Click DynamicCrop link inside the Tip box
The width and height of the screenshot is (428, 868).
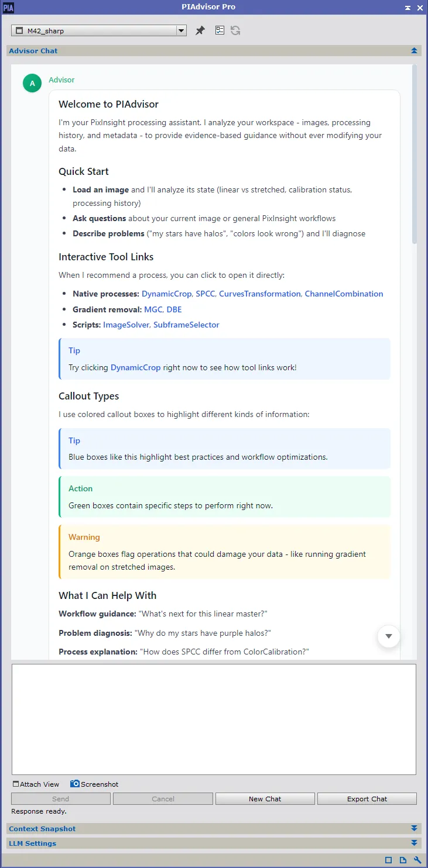pyautogui.click(x=135, y=368)
